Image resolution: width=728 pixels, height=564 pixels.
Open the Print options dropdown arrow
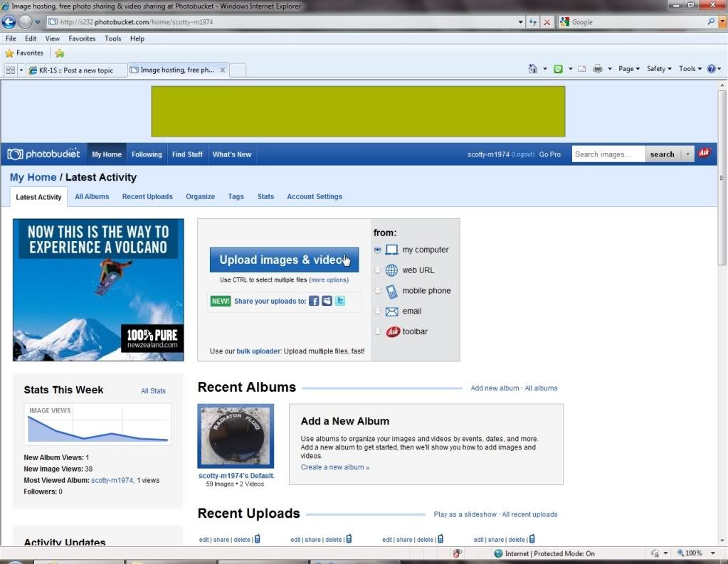click(610, 69)
